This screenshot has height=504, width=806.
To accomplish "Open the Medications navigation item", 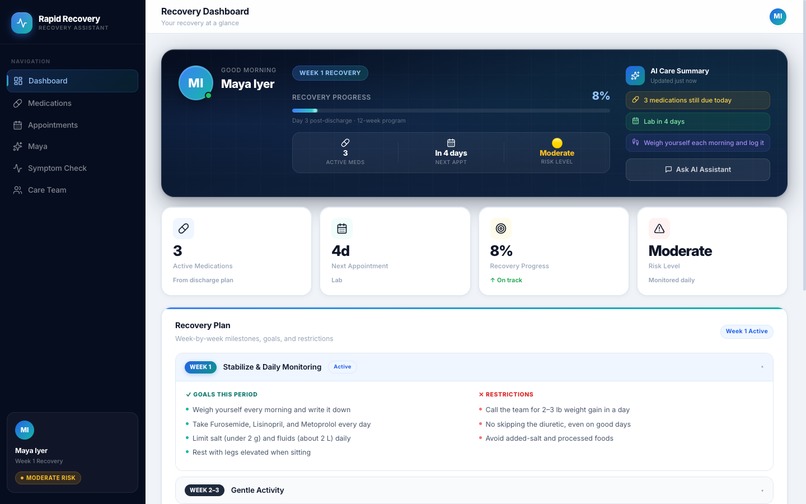I will point(72,103).
